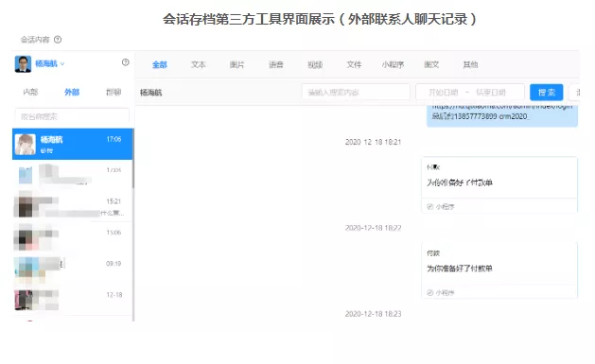
Task: Click 小程序 icon on the second payment card
Action: [430, 293]
